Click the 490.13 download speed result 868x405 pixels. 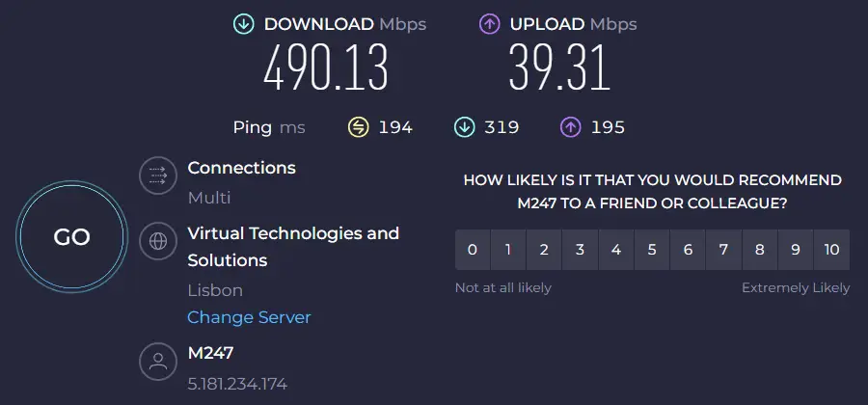(x=326, y=68)
